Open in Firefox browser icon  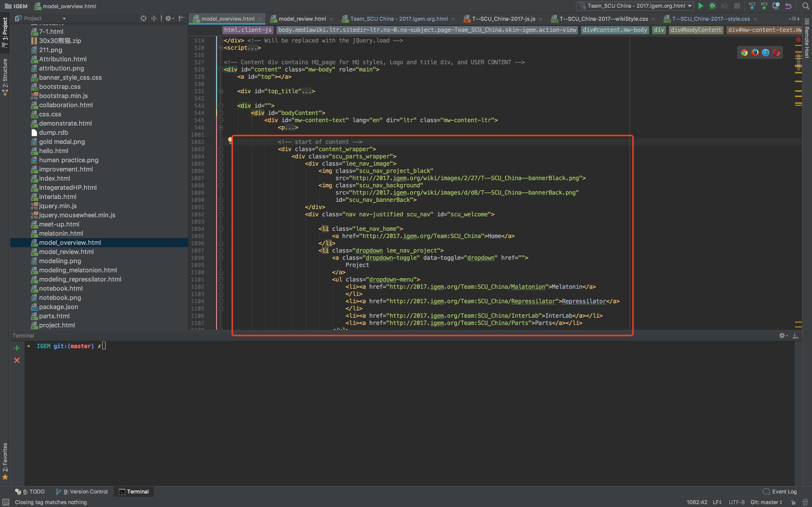pyautogui.click(x=755, y=53)
